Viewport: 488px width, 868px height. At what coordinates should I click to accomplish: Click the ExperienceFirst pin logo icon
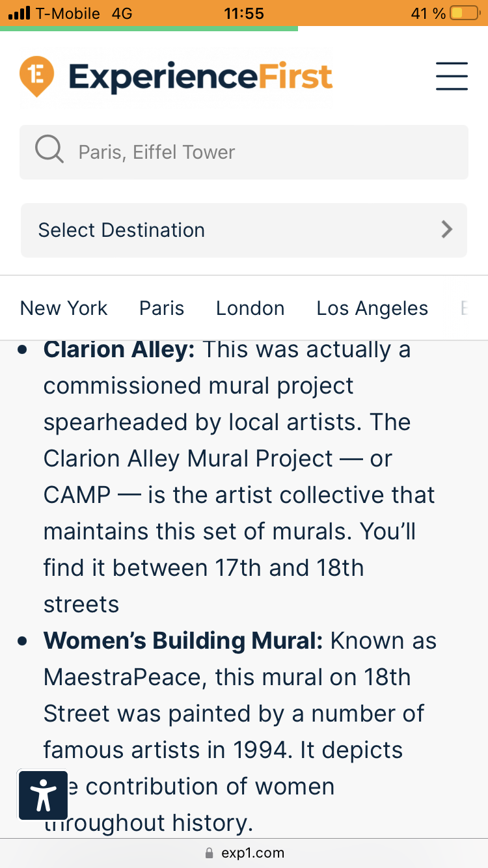pyautogui.click(x=36, y=76)
